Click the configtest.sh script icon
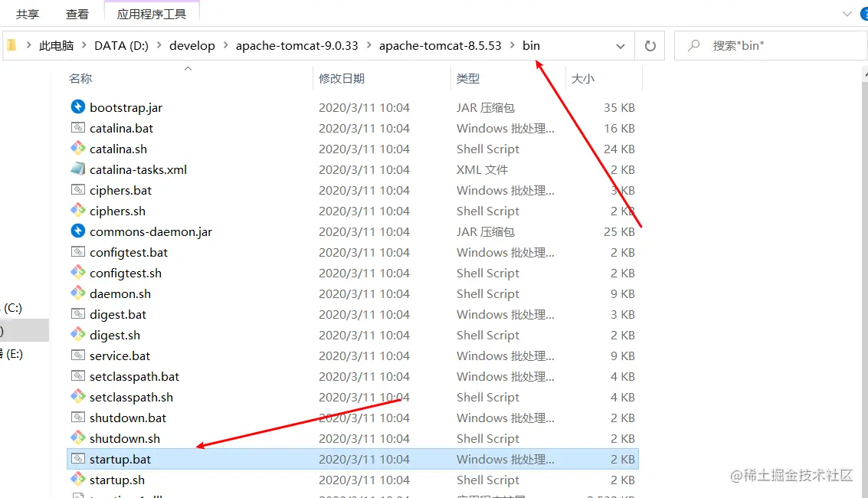Viewport: 868px width, 498px height. pyautogui.click(x=78, y=272)
